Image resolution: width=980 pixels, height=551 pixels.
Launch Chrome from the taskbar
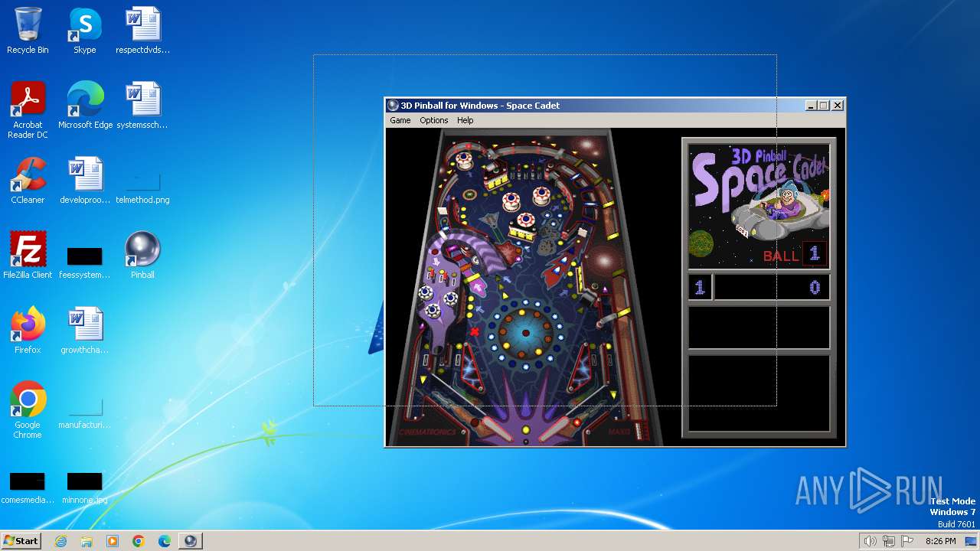click(139, 541)
